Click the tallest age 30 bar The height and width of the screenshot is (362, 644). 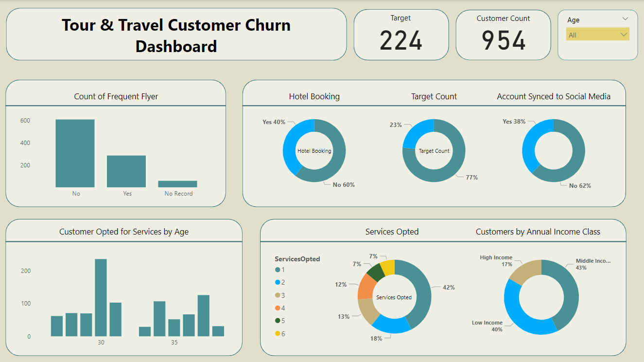tap(101, 297)
